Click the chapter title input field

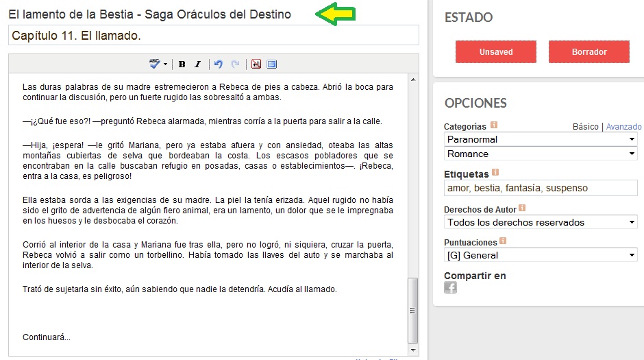214,36
